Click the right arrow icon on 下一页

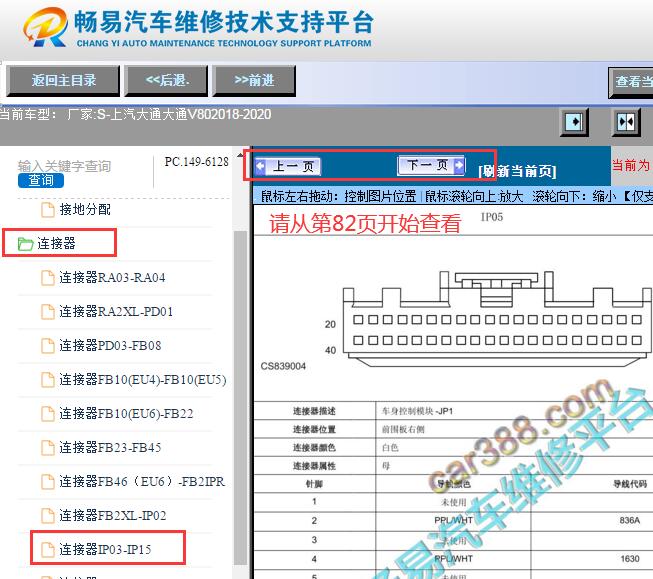click(459, 165)
